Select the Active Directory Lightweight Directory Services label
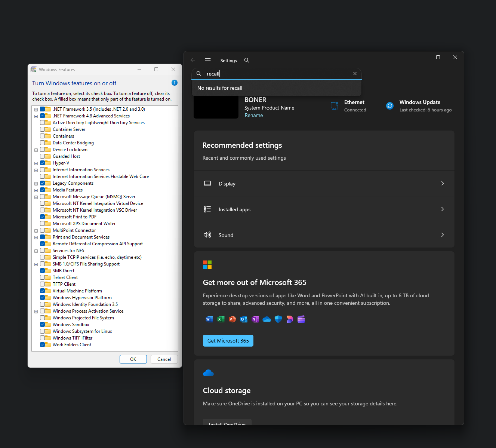The height and width of the screenshot is (448, 496). 99,123
